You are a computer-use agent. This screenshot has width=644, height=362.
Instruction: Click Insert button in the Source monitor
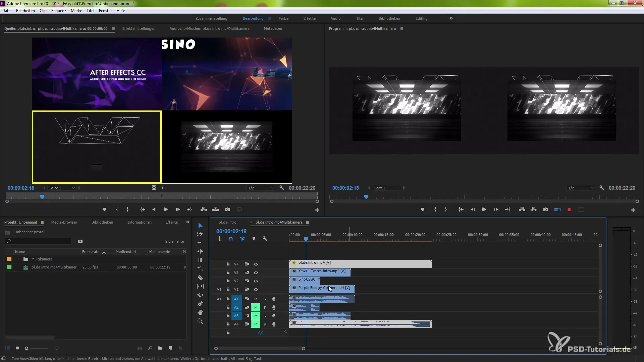pos(204,209)
